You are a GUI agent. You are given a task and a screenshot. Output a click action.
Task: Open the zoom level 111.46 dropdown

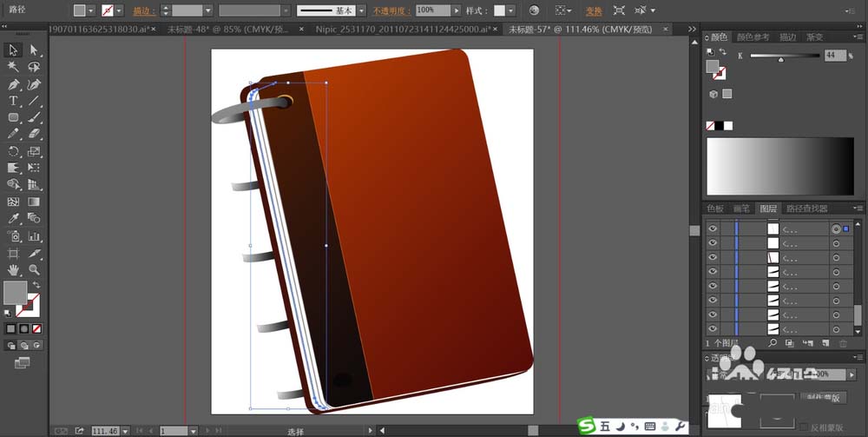(x=125, y=431)
